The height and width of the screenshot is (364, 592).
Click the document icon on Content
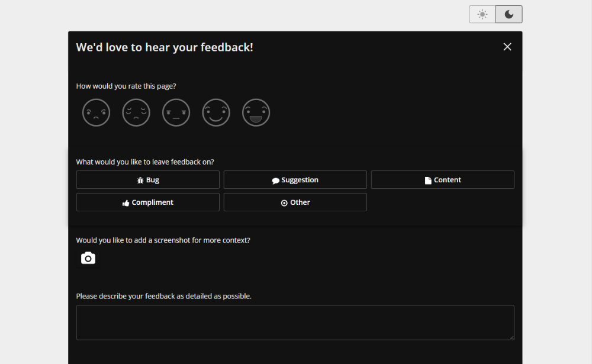tap(429, 179)
